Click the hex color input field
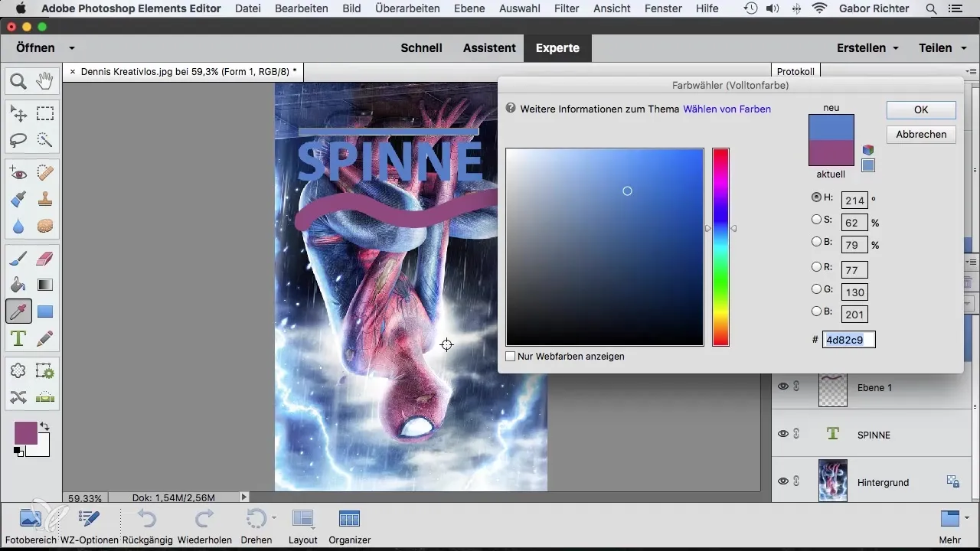The image size is (980, 551). (848, 339)
